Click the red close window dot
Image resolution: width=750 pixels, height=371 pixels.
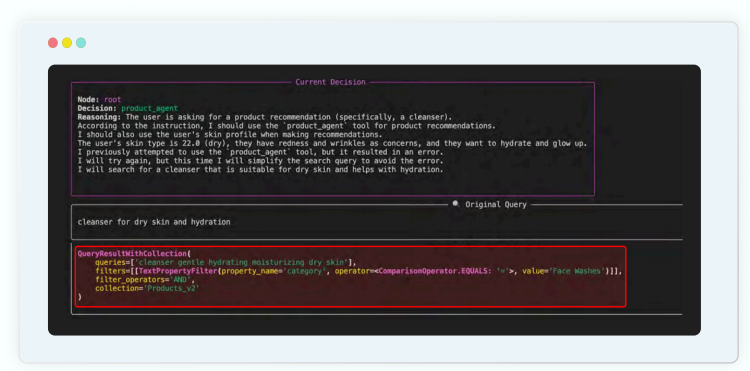coord(53,43)
